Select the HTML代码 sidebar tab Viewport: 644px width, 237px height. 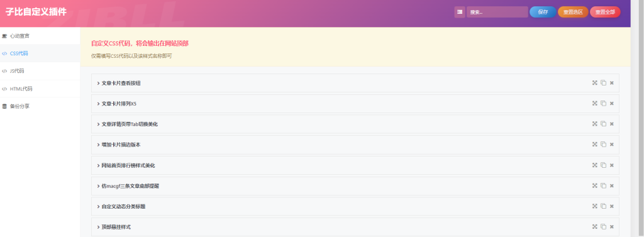coord(40,89)
